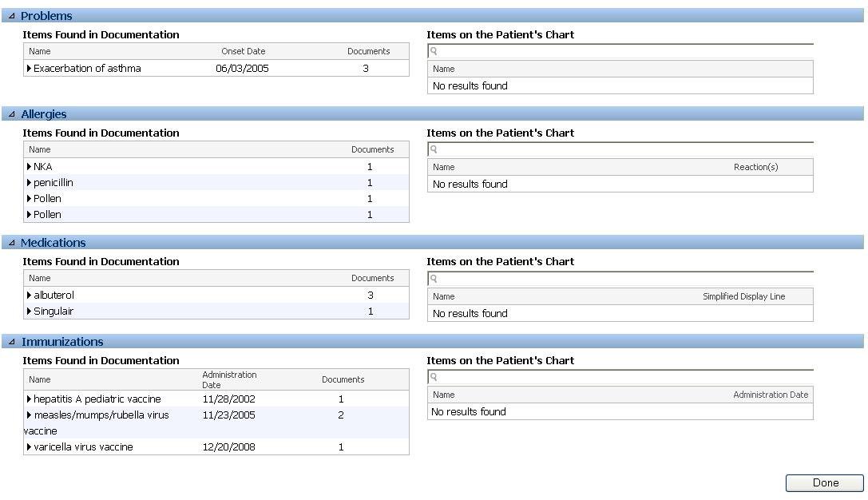Collapse the Immunizations section
Viewport: 868px width, 500px height.
click(11, 341)
